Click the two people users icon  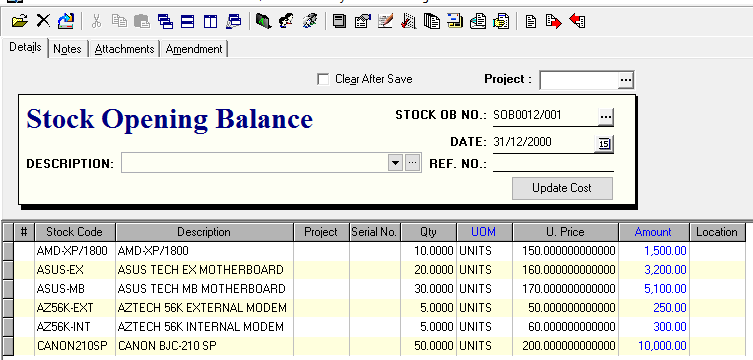pos(286,21)
